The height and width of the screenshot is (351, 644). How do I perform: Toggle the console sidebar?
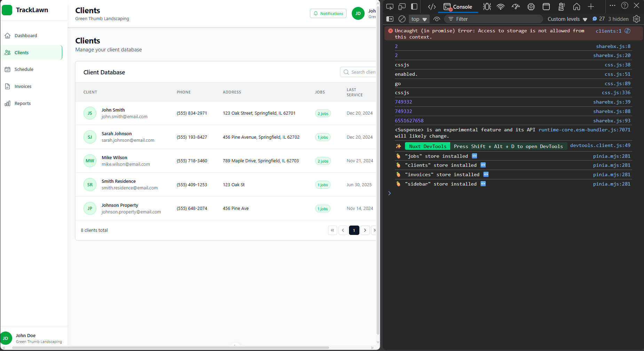click(390, 19)
